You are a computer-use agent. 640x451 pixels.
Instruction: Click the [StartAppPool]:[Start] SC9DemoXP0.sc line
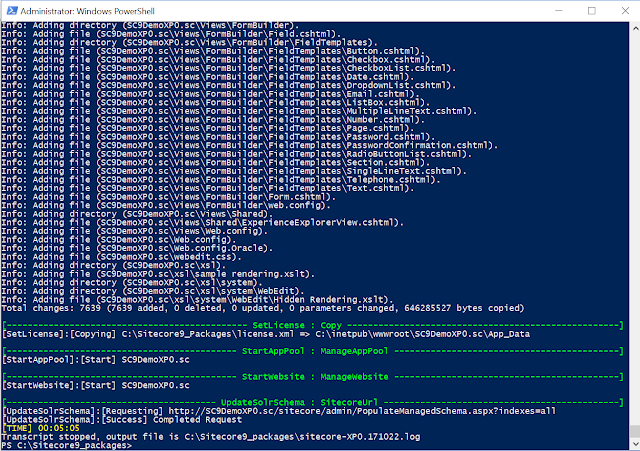click(96, 360)
